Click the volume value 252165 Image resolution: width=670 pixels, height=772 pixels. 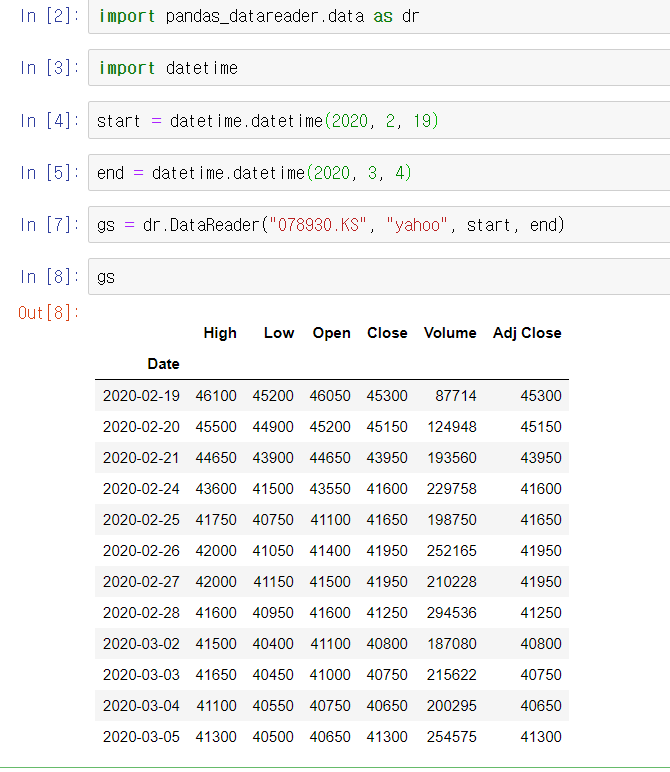tap(452, 550)
